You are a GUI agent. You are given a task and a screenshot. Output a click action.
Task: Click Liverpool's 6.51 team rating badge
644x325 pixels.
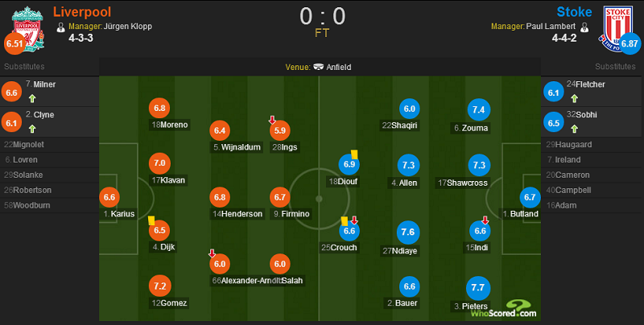(15, 43)
